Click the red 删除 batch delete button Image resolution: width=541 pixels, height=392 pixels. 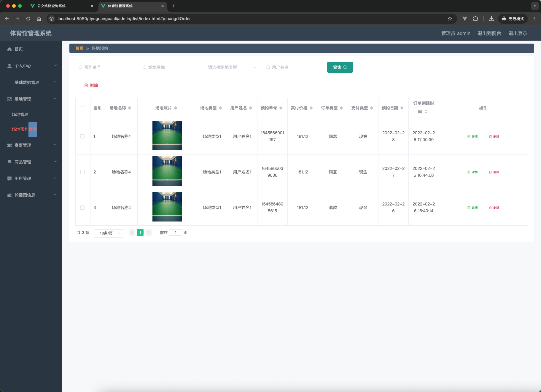[x=91, y=85]
